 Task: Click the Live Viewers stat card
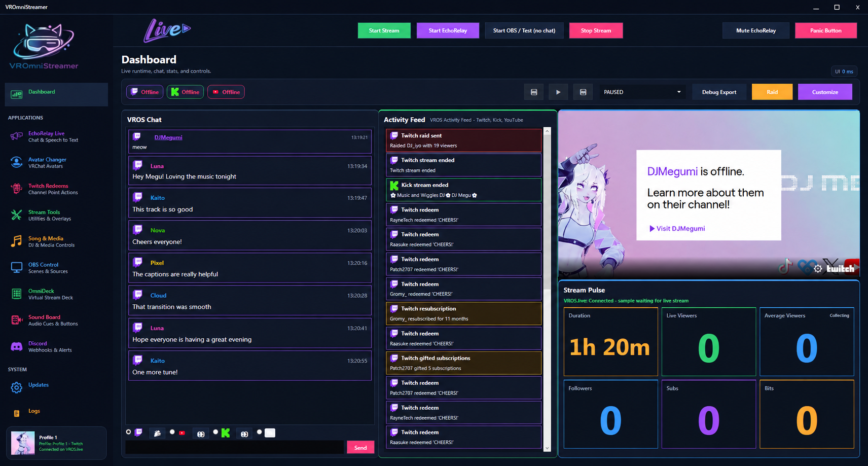(708, 342)
